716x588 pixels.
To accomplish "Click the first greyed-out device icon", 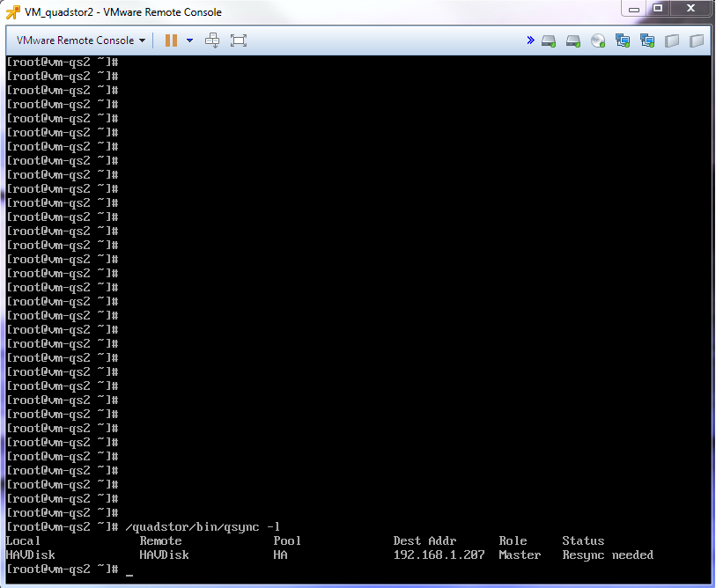I will [x=672, y=40].
